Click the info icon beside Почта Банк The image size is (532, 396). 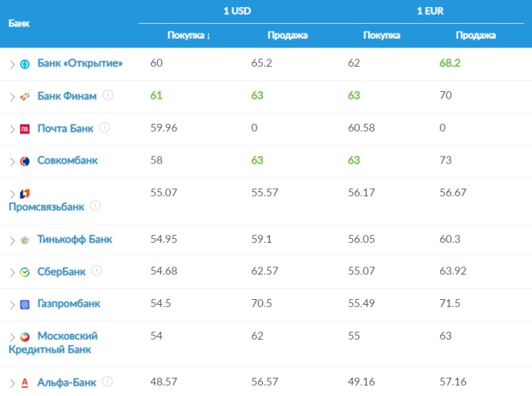pyautogui.click(x=105, y=128)
